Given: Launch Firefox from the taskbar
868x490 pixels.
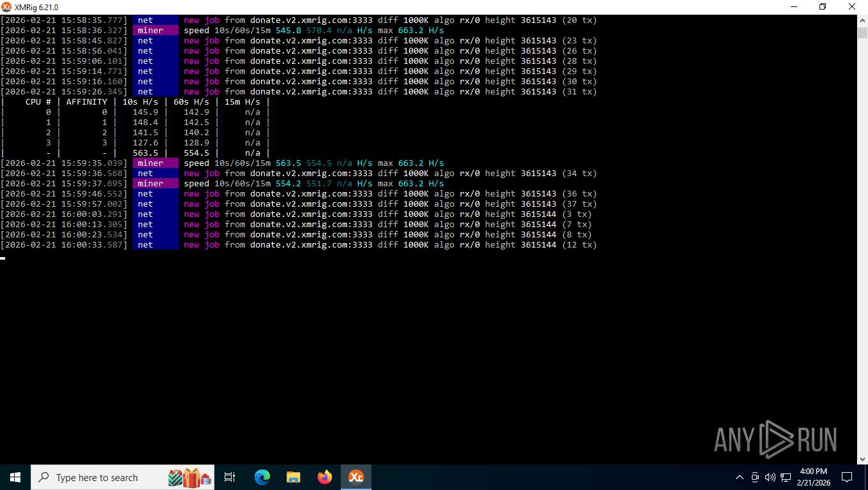Looking at the screenshot, I should click(x=325, y=477).
